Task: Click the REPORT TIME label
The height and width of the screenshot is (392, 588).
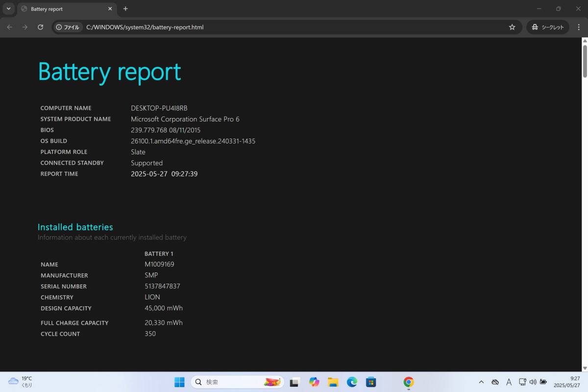Action: [59, 174]
